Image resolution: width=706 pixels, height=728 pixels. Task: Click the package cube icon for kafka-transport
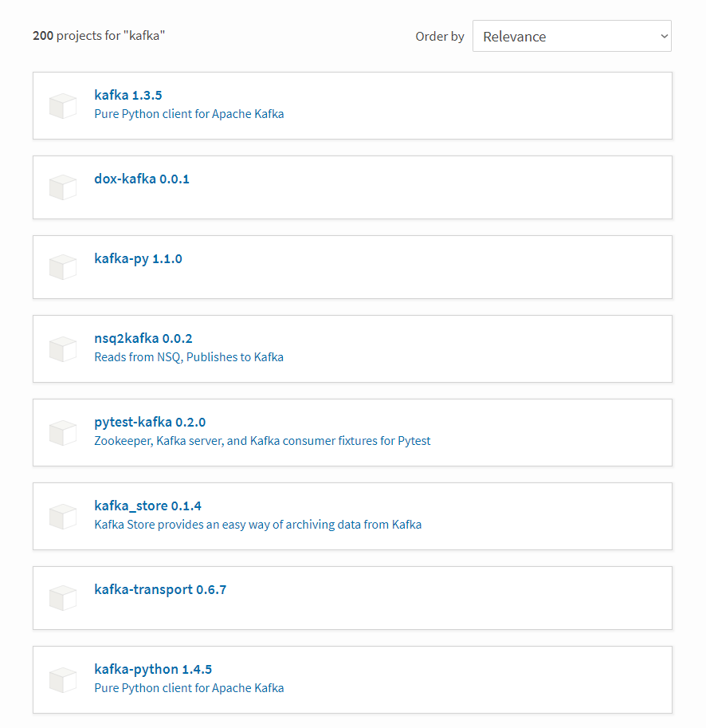click(x=63, y=598)
